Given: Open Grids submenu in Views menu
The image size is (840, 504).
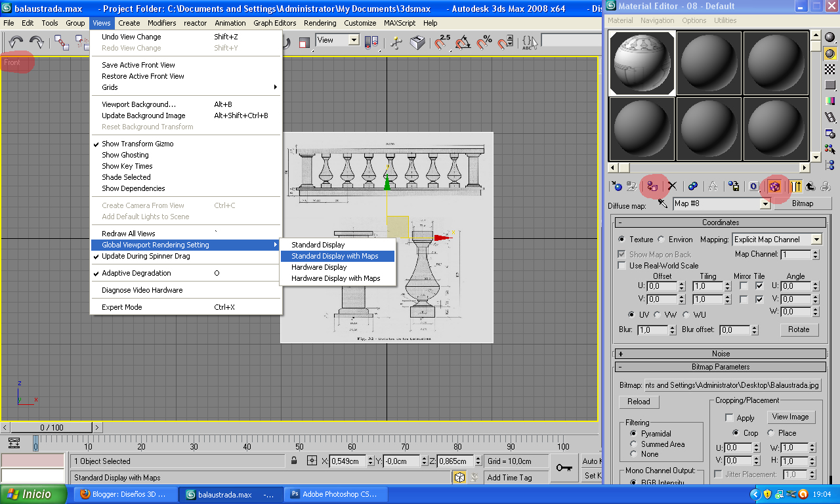Looking at the screenshot, I should (x=186, y=87).
